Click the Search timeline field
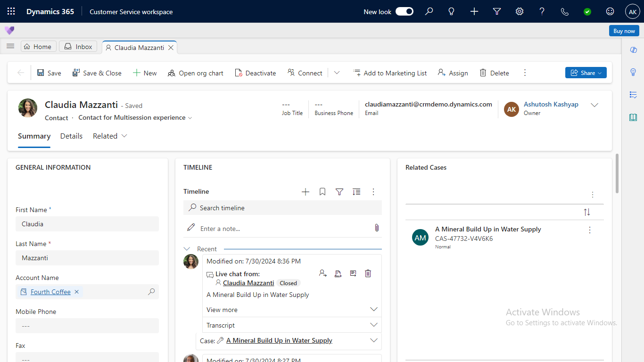644x362 pixels. click(283, 208)
